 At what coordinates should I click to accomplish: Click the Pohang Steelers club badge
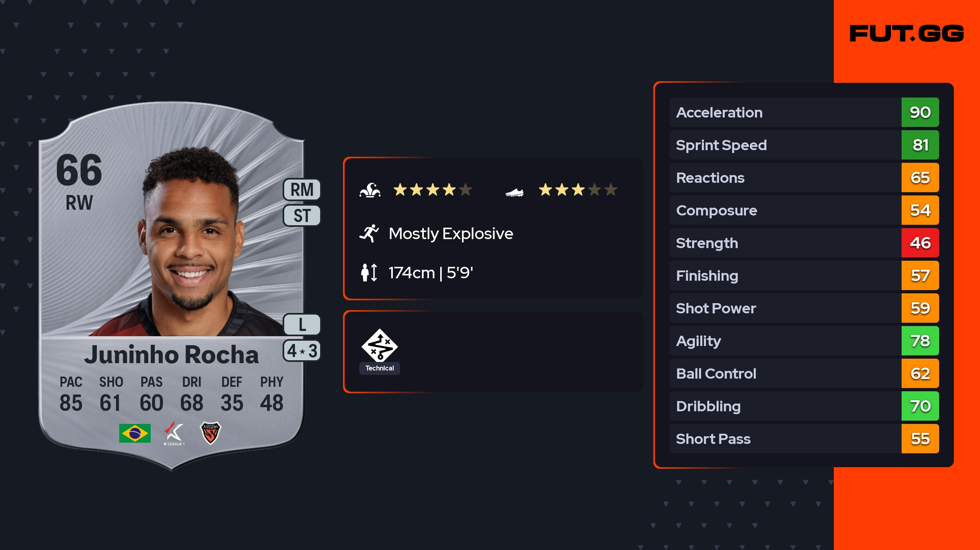tap(211, 433)
